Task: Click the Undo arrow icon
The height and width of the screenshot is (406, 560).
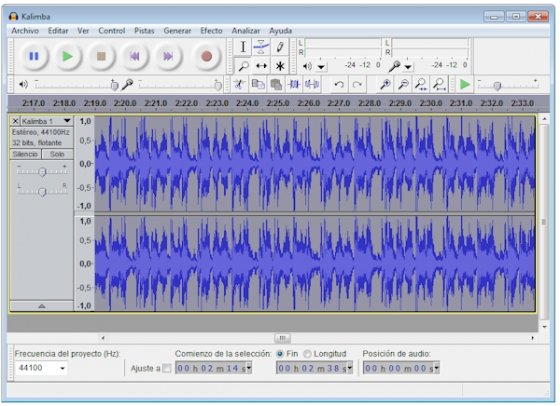Action: [x=339, y=84]
